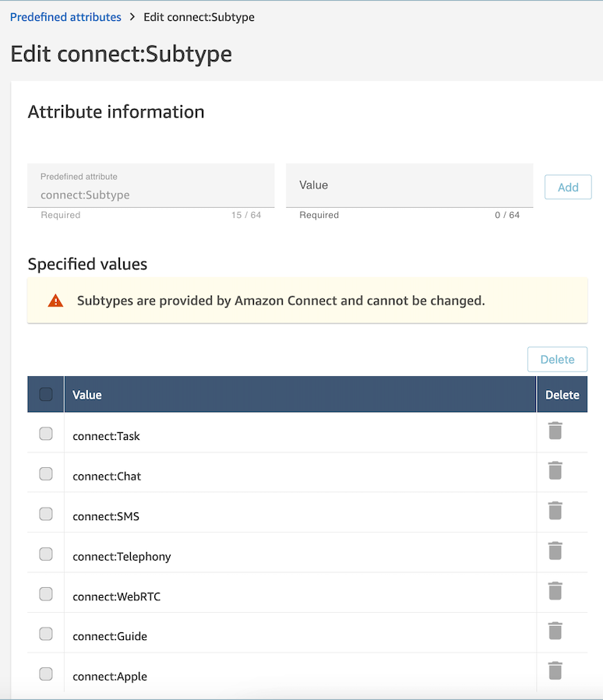Click trash icon for connect:Guide
Image resolution: width=603 pixels, height=700 pixels.
coord(555,631)
